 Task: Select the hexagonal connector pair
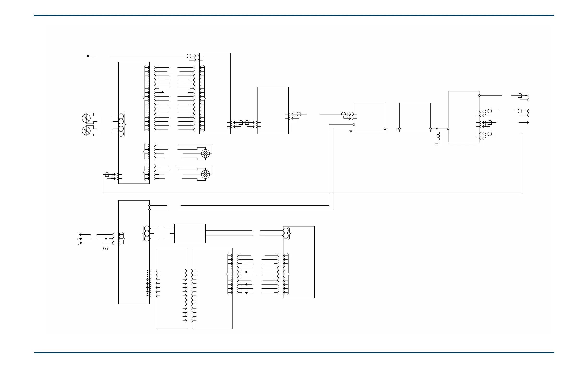click(286, 233)
